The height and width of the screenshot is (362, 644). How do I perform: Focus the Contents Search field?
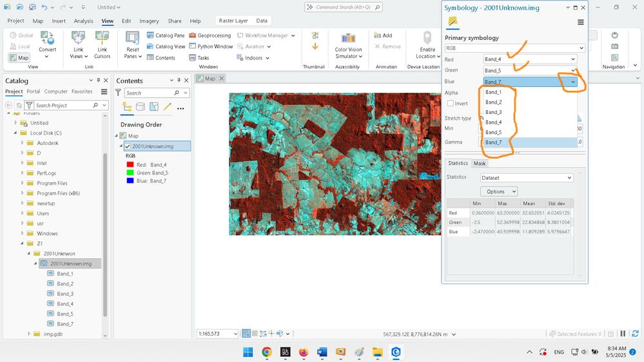click(x=148, y=93)
